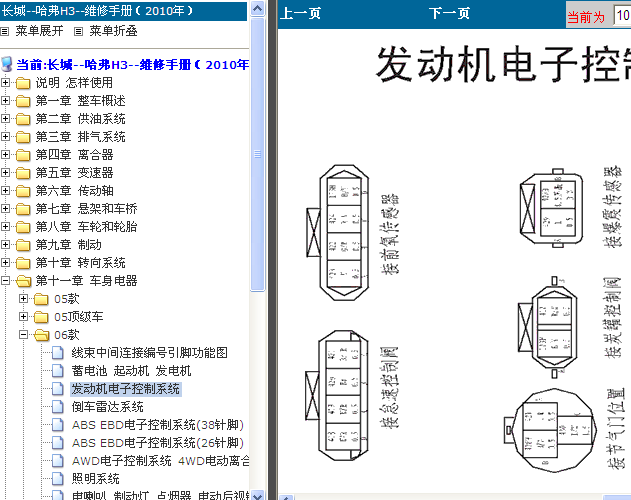Click the current page number input field
The image size is (631, 500).
(x=622, y=16)
